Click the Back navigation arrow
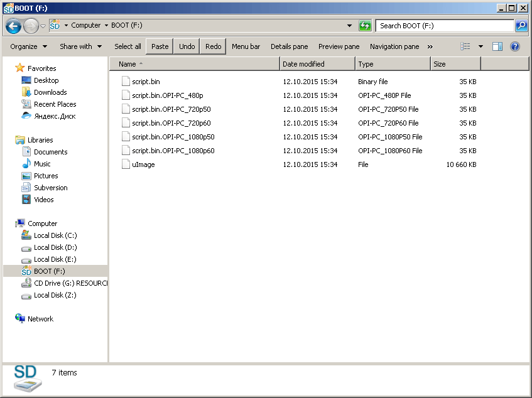Screen dimensions: 532x398 [13, 26]
